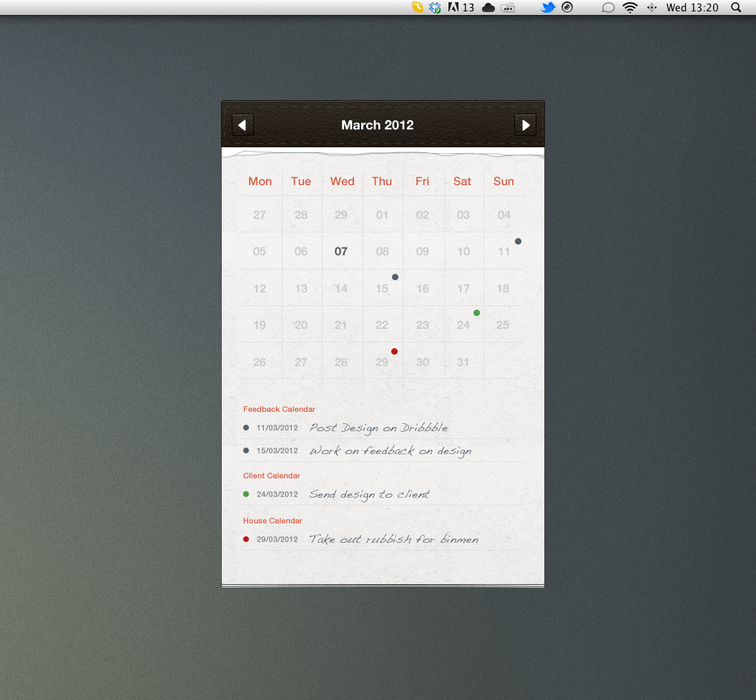Open the Wi-Fi status menu

coord(629,7)
